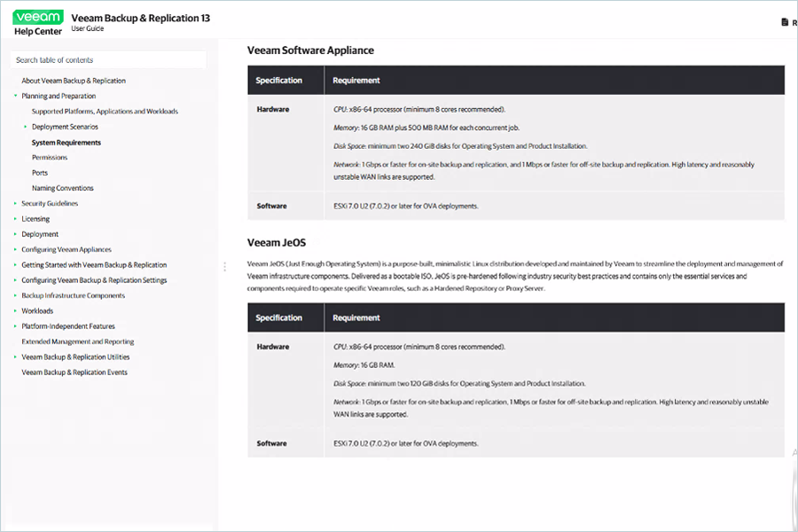Open Supported Platforms, Applications and Workloads

pos(105,112)
